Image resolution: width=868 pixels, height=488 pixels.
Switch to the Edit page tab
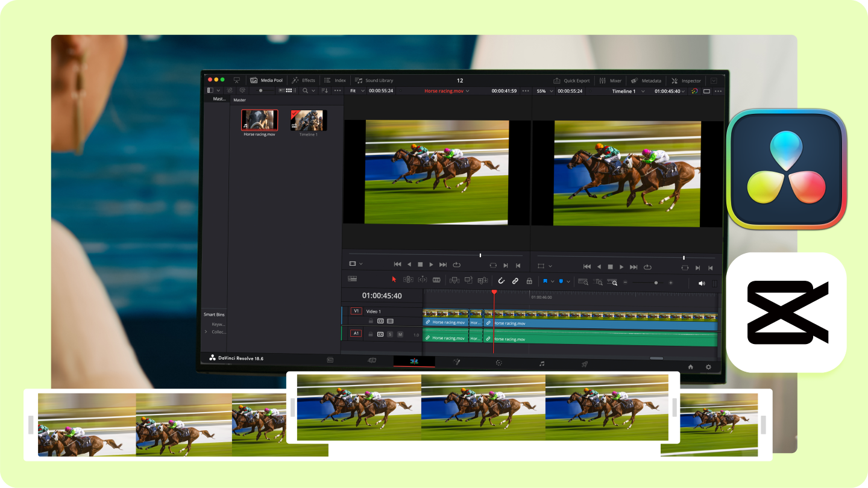point(414,361)
